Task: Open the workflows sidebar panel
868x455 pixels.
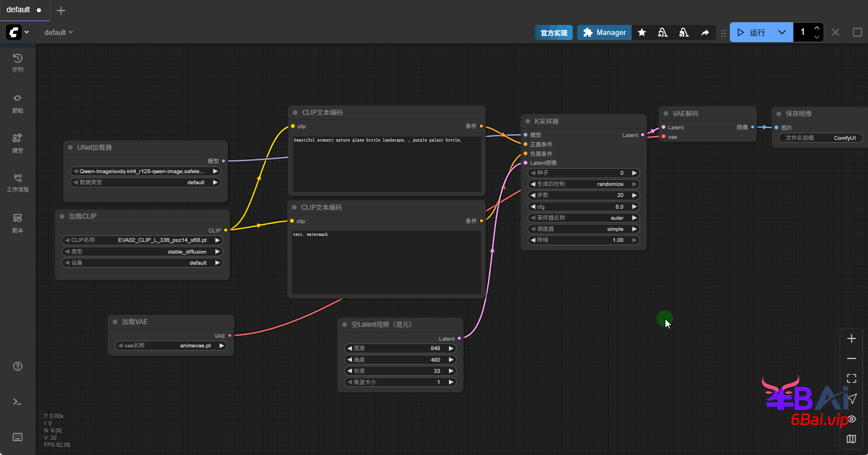Action: click(18, 182)
